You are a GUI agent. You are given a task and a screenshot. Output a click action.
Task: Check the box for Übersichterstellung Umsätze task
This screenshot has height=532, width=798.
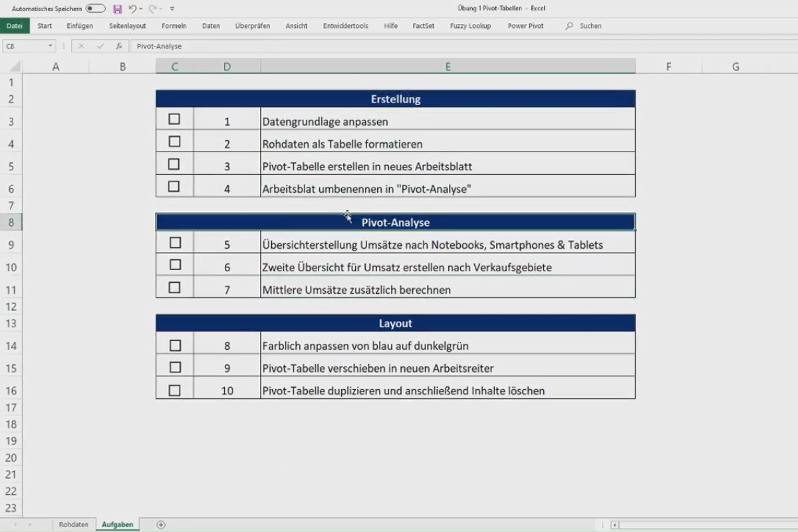point(175,243)
